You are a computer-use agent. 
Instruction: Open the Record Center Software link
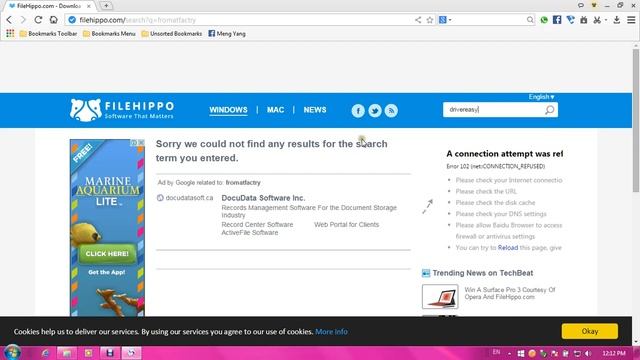[x=257, y=224]
